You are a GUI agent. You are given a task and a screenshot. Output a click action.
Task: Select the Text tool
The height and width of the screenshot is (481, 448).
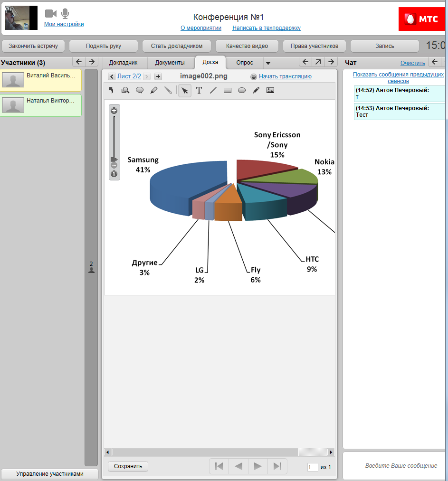[x=199, y=90]
